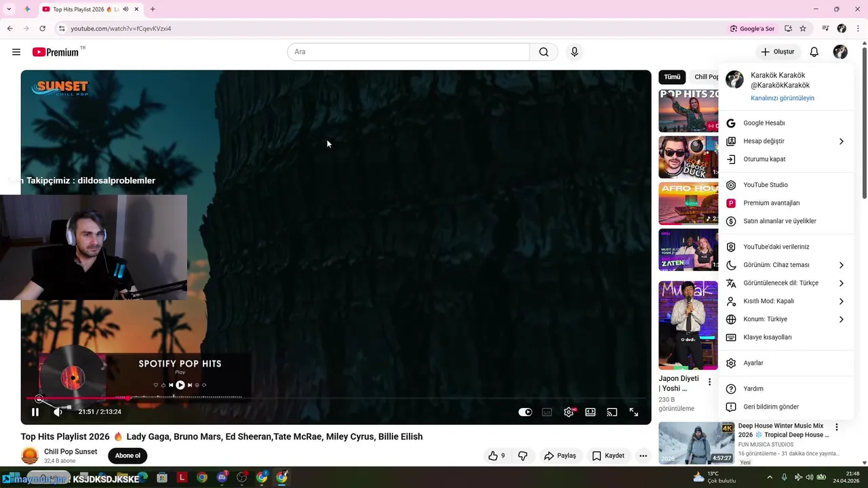The width and height of the screenshot is (868, 488).
Task: Click the search input field
Action: pos(408,52)
